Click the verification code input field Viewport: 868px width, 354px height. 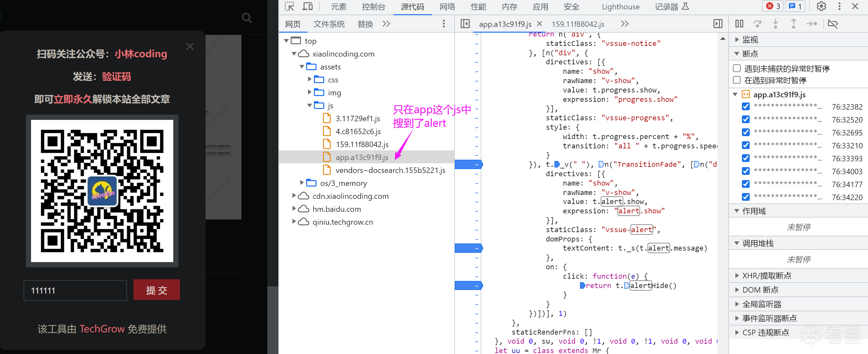tap(75, 290)
